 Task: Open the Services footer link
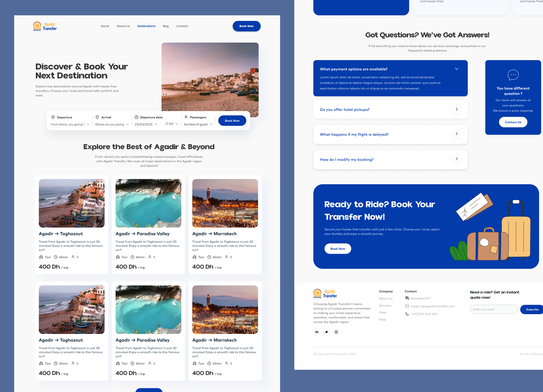coord(385,305)
